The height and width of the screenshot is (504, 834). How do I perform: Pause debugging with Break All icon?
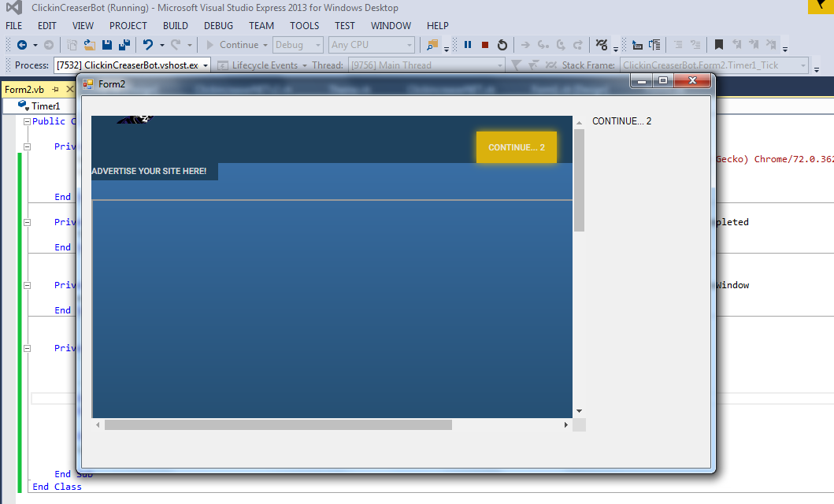point(468,45)
